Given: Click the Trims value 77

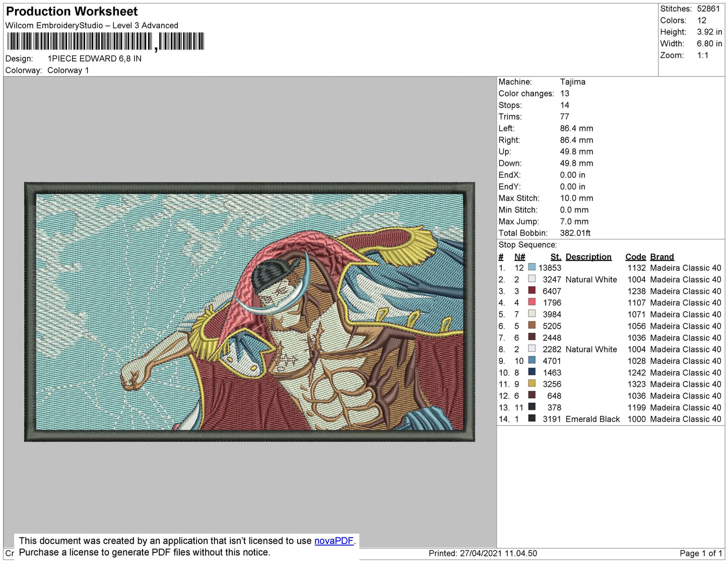Looking at the screenshot, I should tap(565, 116).
